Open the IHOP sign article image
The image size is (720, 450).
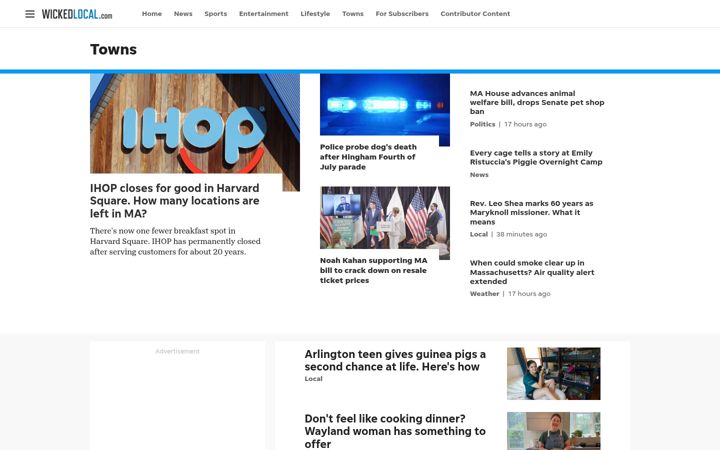[195, 124]
